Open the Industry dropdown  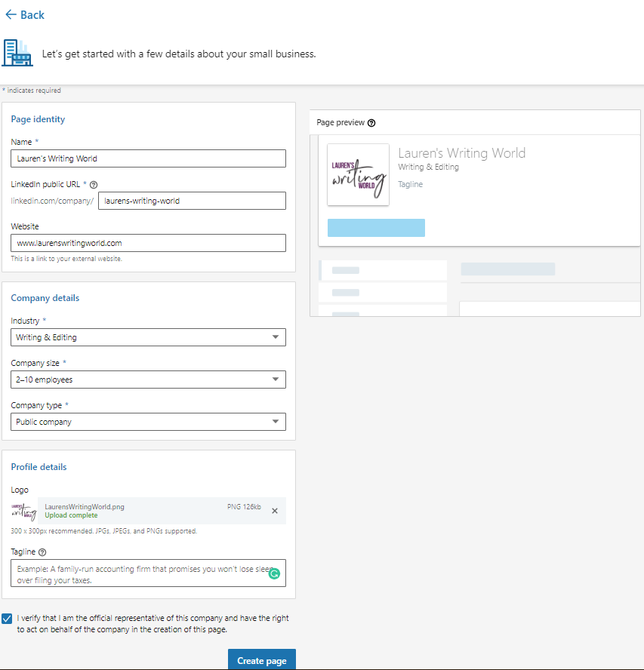tap(149, 337)
